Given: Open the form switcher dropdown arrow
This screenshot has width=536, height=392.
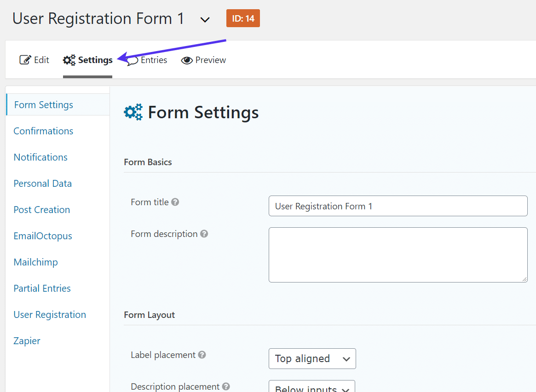Looking at the screenshot, I should click(x=205, y=19).
